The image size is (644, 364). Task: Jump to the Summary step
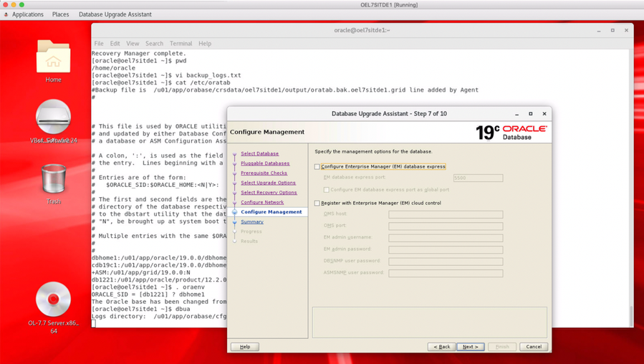[x=252, y=222]
